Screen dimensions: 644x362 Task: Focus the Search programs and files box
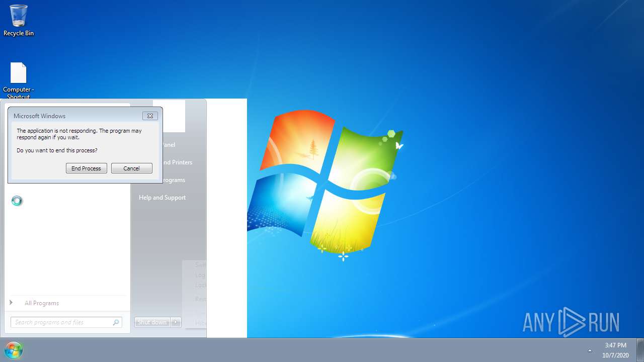[x=66, y=322]
